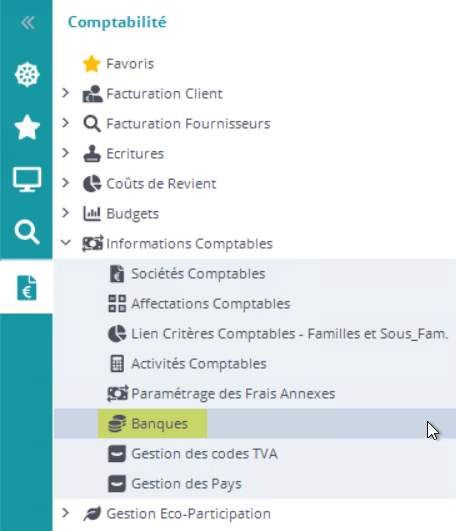Click the coins icon beside Banques
Screen dimensions: 456x531
pyautogui.click(x=117, y=424)
